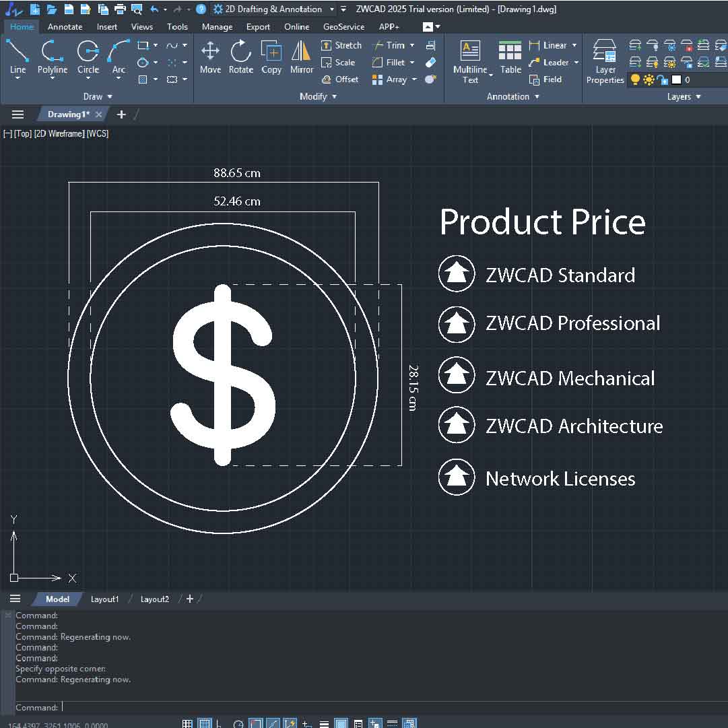Click the [2D Wireframe] visual style label

59,134
